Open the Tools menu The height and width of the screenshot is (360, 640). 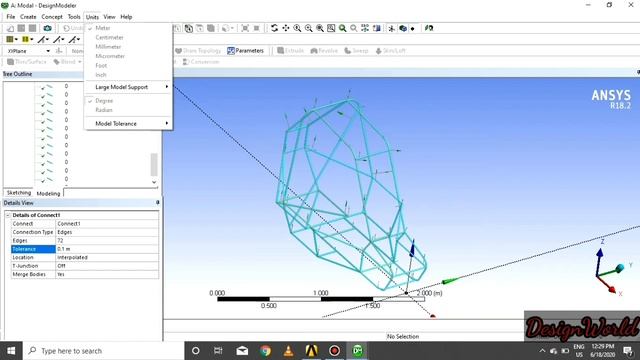point(74,17)
